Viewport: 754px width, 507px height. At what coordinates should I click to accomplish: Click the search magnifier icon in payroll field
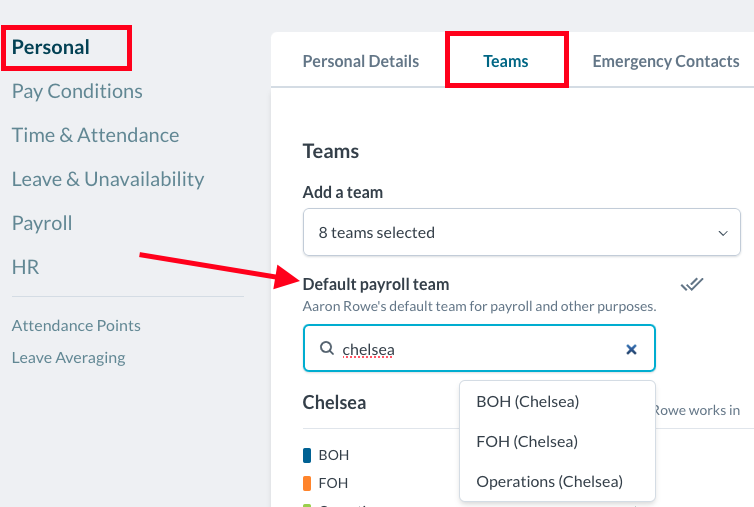327,349
